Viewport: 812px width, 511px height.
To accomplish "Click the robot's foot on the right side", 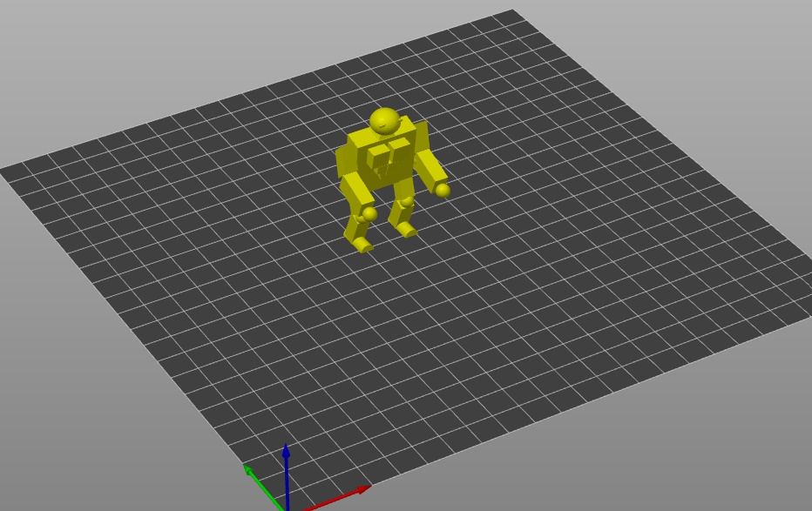I will tap(406, 230).
